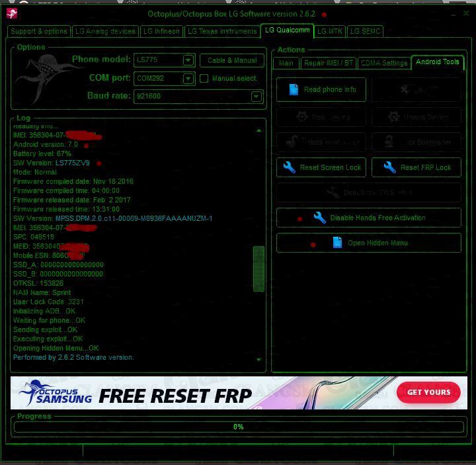Click the gear icon on Root Device

click(302, 117)
